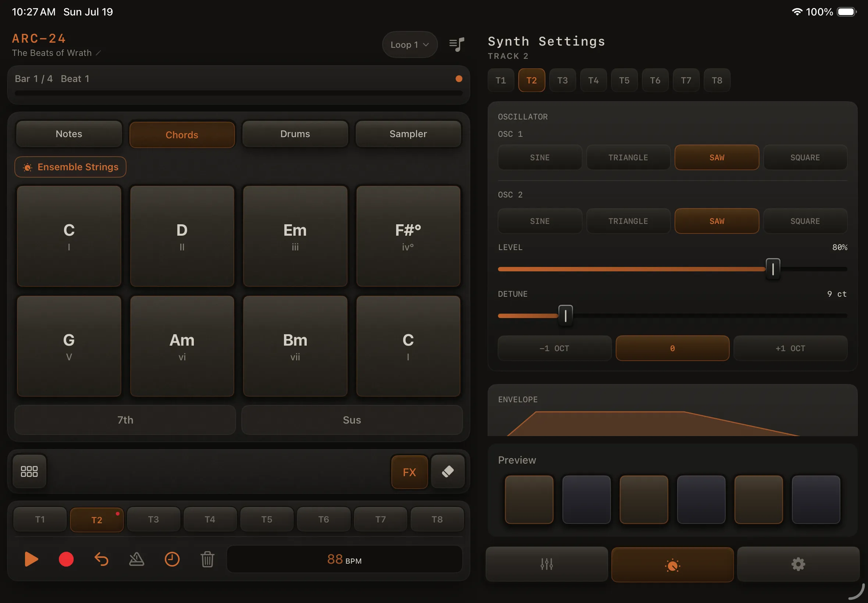868x603 pixels.
Task: Select T5 in Synth Settings track row
Action: (624, 81)
